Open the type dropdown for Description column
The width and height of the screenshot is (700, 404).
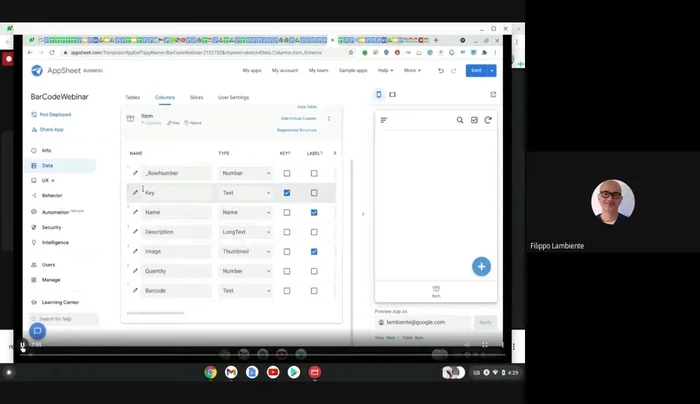(x=245, y=232)
